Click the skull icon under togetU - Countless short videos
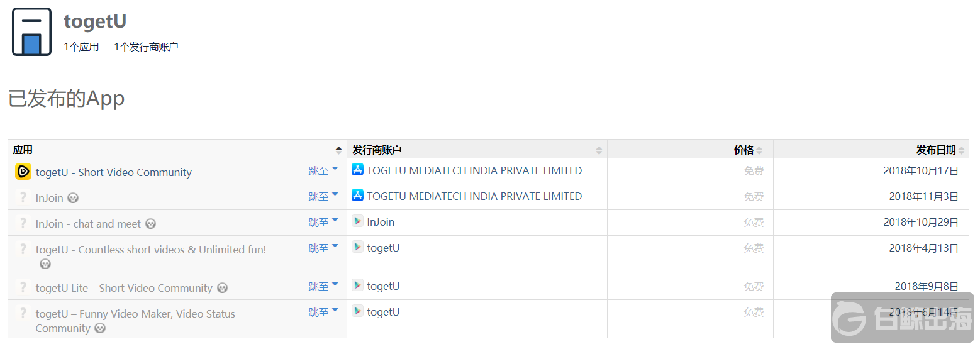This screenshot has width=980, height=349. pos(45,264)
